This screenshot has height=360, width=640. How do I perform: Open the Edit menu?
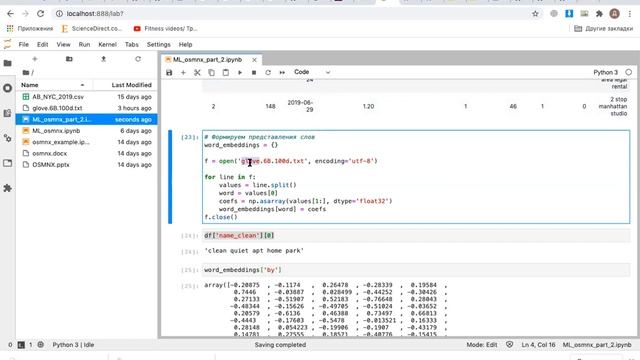(42, 44)
